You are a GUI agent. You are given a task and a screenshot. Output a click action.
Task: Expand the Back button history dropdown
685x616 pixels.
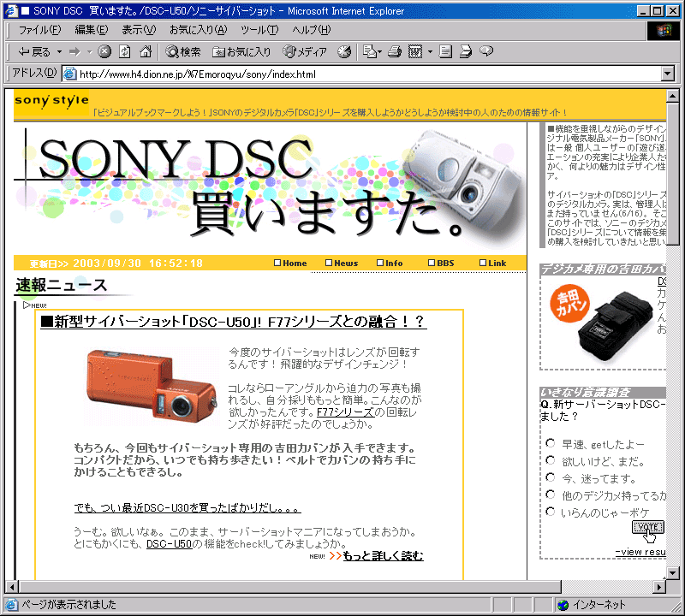59,52
